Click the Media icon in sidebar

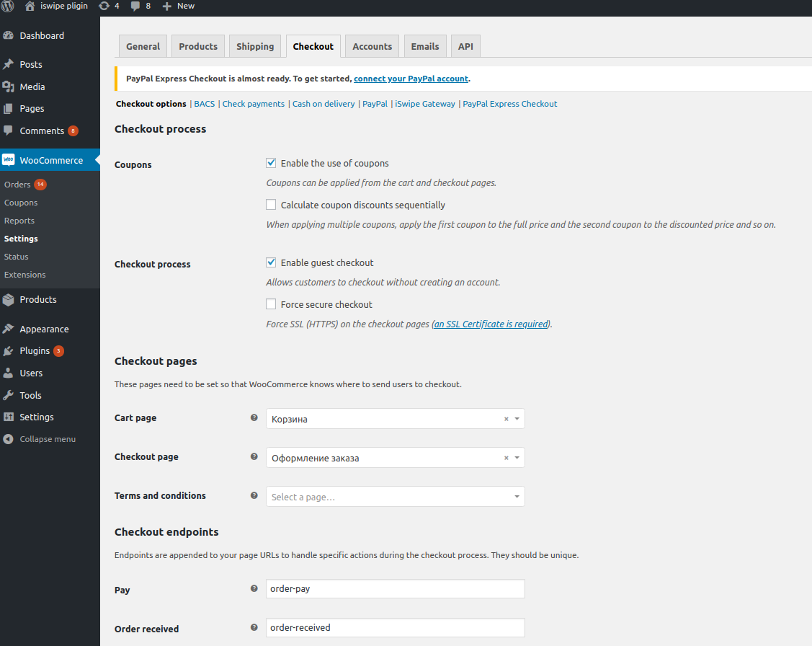pyautogui.click(x=9, y=87)
